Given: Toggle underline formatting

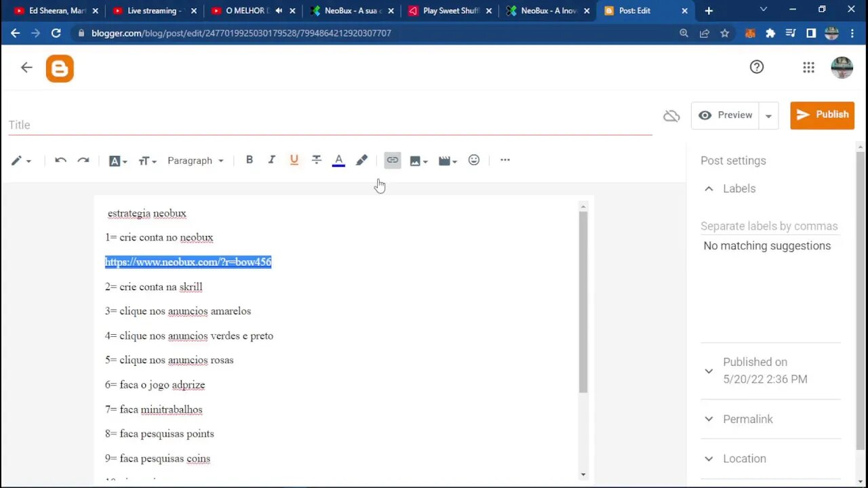Looking at the screenshot, I should pyautogui.click(x=294, y=160).
